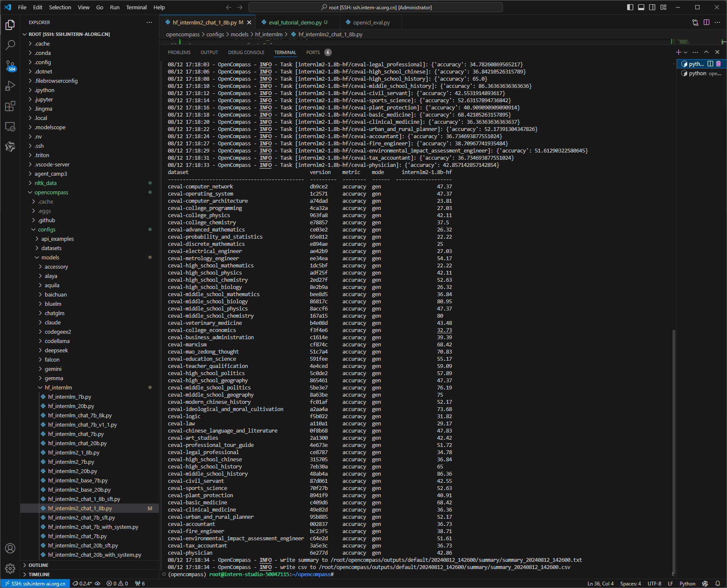Image resolution: width=727 pixels, height=588 pixels.
Task: Collapse the opencompass folder
Action: (90, 192)
